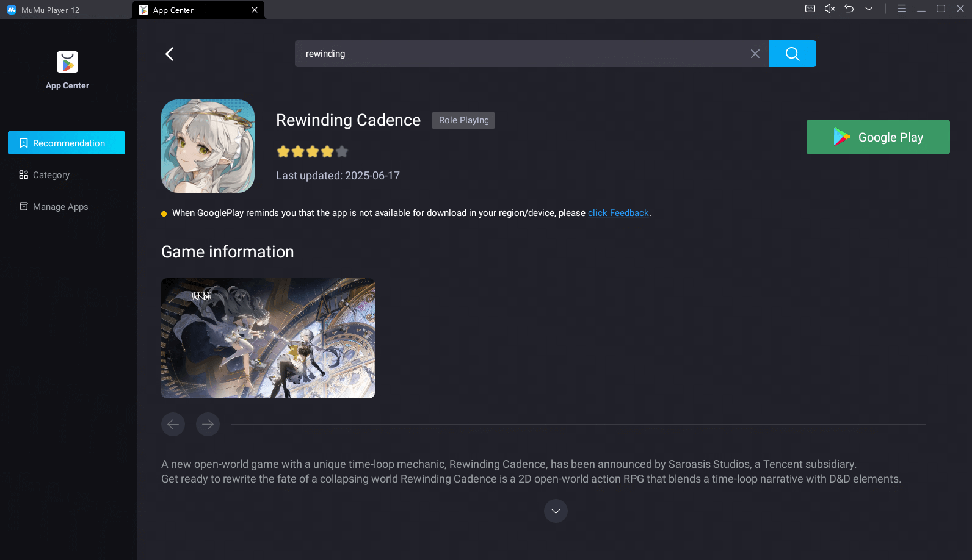Expand the game description with the down chevron

click(556, 511)
